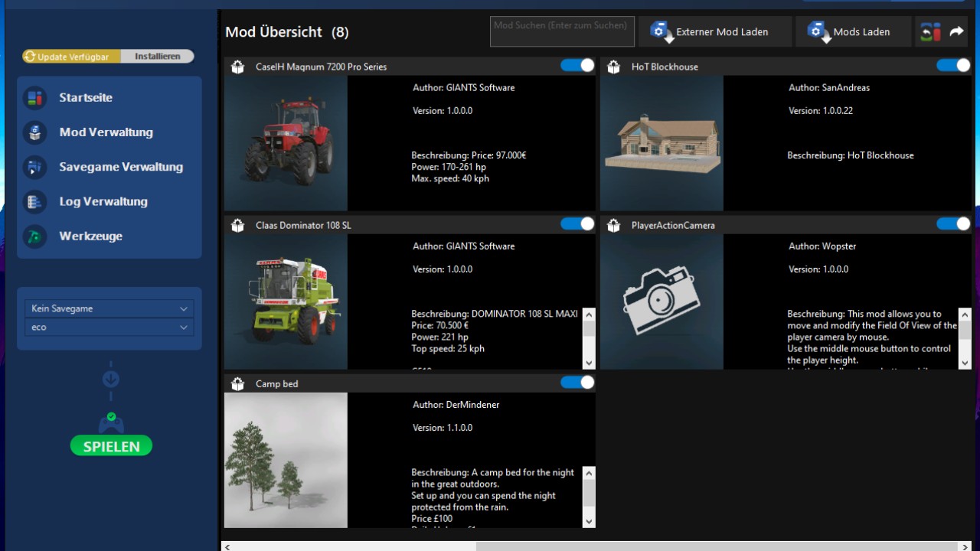Expand the eco profile dropdown
This screenshot has width=980, height=551.
click(x=109, y=327)
